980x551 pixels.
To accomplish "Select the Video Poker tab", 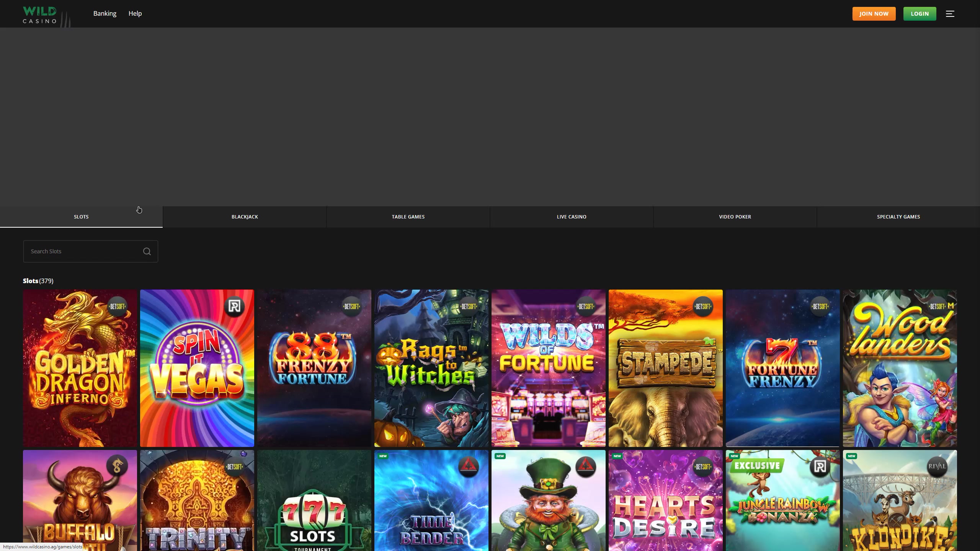I will pos(735,217).
